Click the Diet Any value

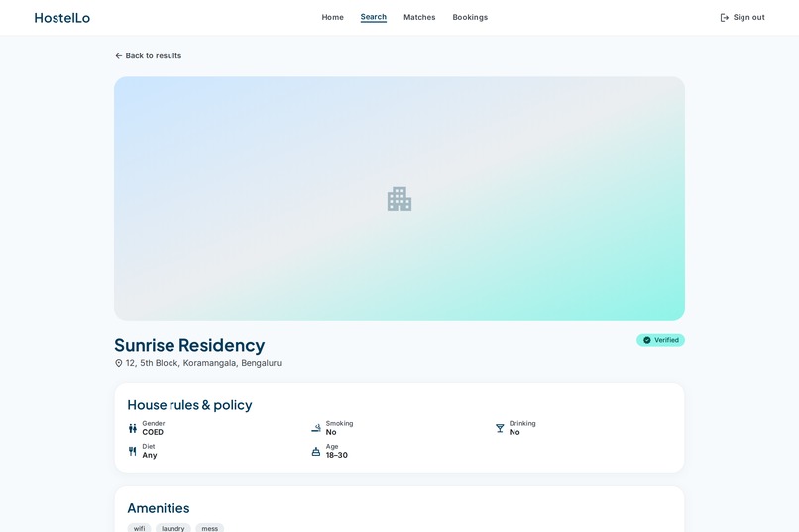(150, 455)
